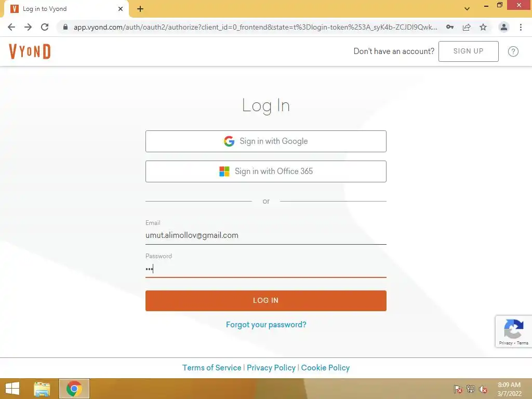Click Chrome taskbar icon
Viewport: 532px width, 399px height.
(74, 389)
